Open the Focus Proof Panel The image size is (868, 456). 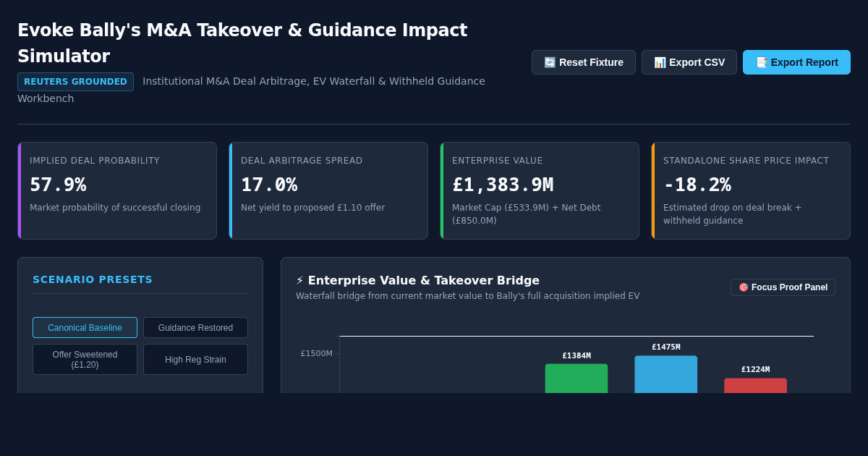(783, 287)
